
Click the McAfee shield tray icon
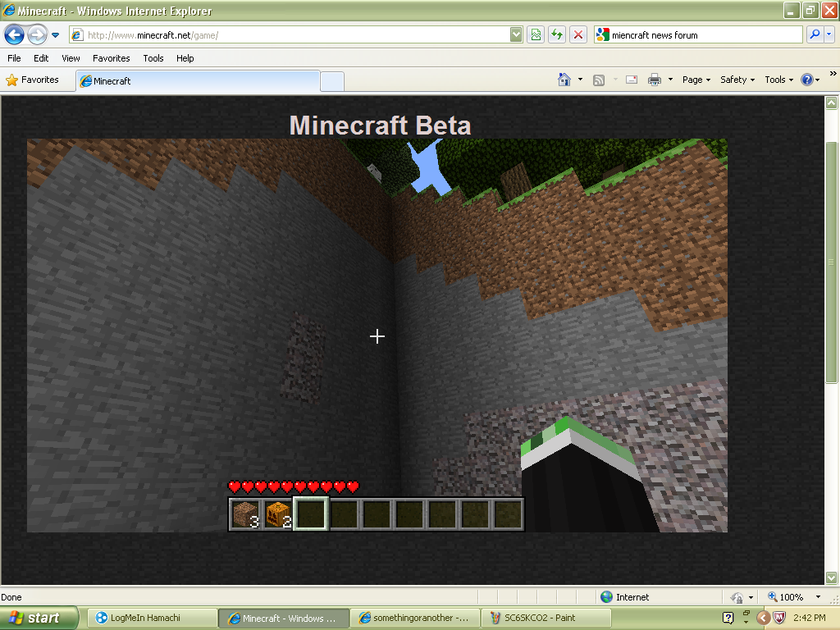pyautogui.click(x=780, y=619)
